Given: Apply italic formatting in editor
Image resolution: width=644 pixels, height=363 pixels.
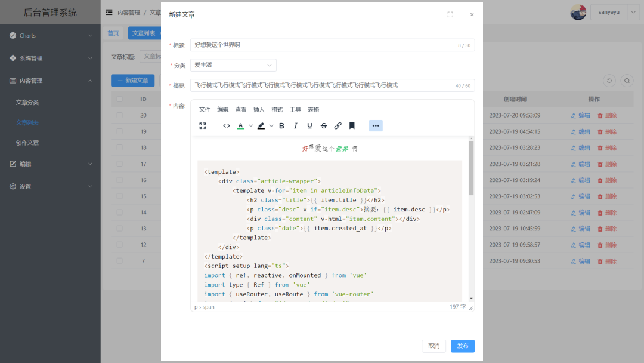Looking at the screenshot, I should click(x=295, y=125).
